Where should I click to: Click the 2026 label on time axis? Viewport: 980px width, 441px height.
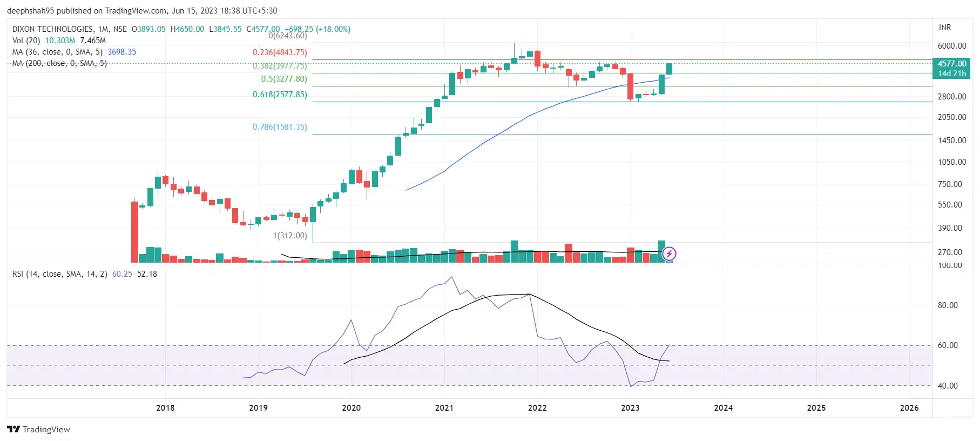[909, 408]
